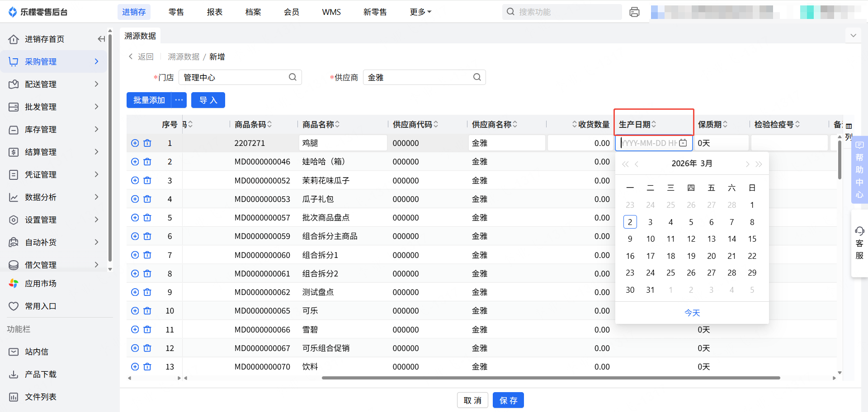Open the more options beside 批量添加

[179, 100]
